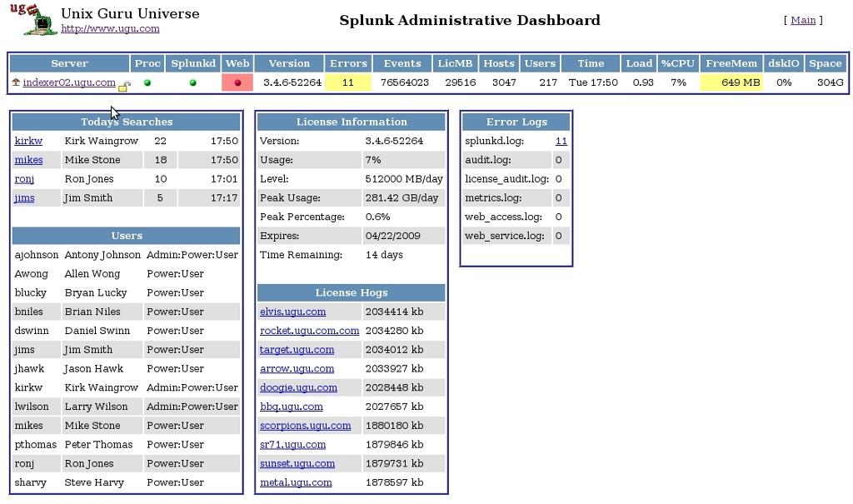Click the Users section header

click(127, 236)
